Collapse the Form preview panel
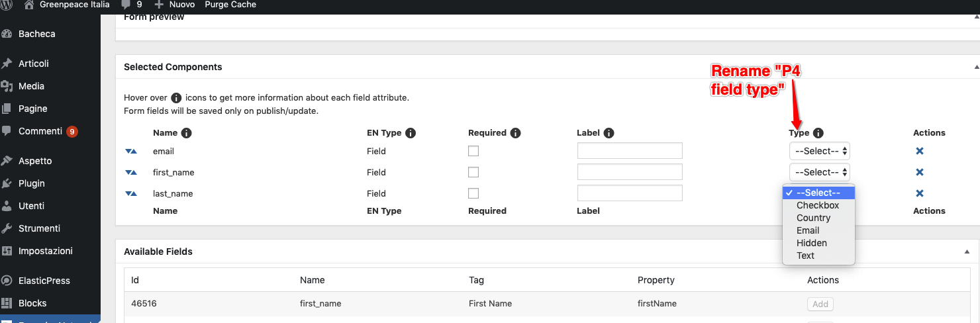The image size is (980, 323). click(976, 17)
